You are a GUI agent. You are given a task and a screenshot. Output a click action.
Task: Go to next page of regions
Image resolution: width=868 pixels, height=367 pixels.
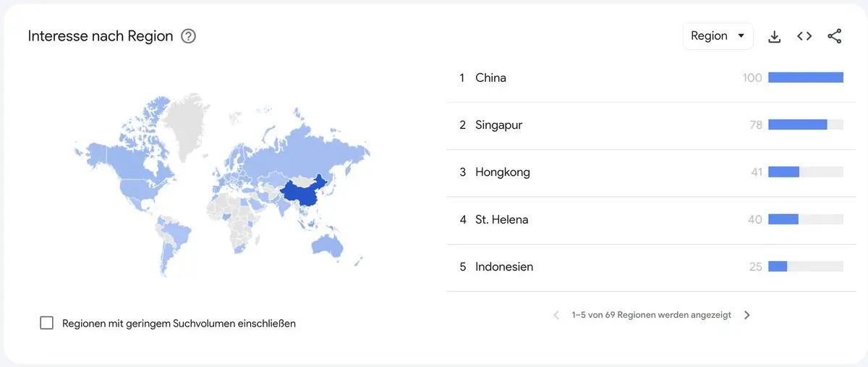tap(747, 315)
